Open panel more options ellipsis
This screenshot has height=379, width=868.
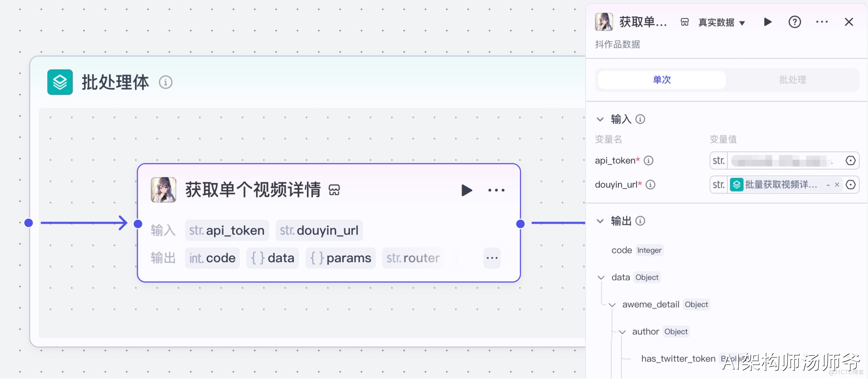point(822,22)
